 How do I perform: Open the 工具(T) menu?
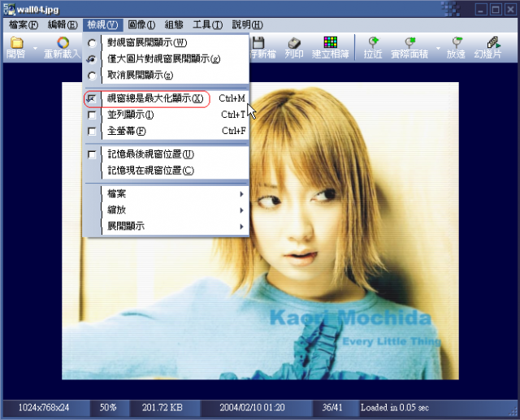[x=208, y=25]
